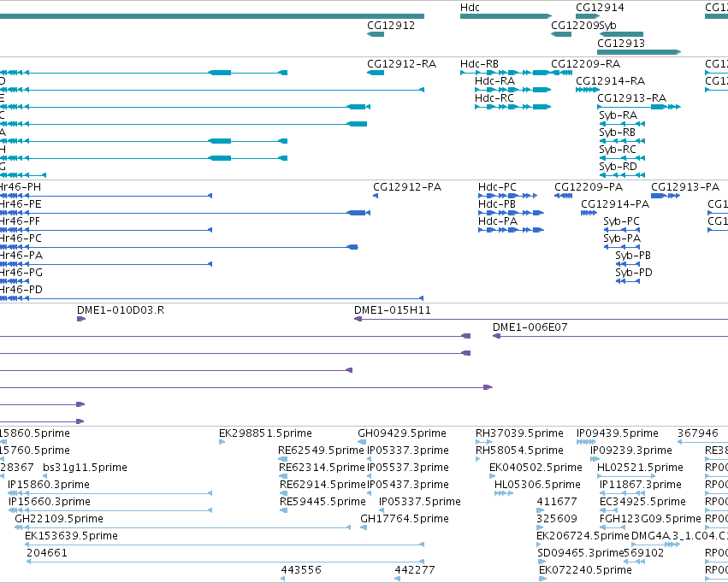Open transcript CG12914-RA
This screenshot has width=728, height=583.
(x=610, y=81)
